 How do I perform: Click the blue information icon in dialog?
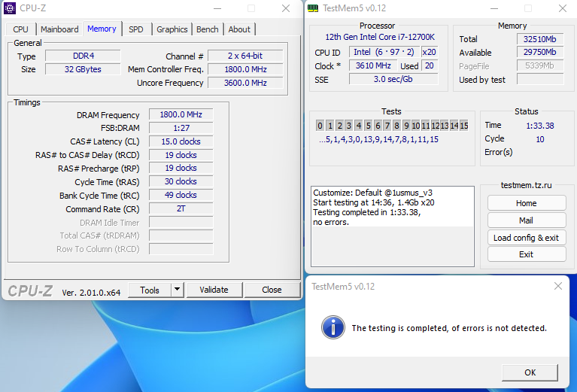tap(333, 327)
